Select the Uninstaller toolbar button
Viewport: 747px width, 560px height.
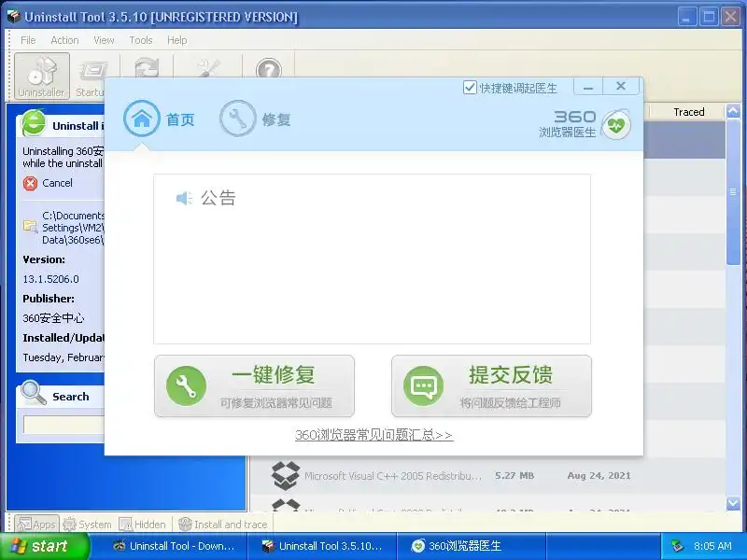point(42,76)
